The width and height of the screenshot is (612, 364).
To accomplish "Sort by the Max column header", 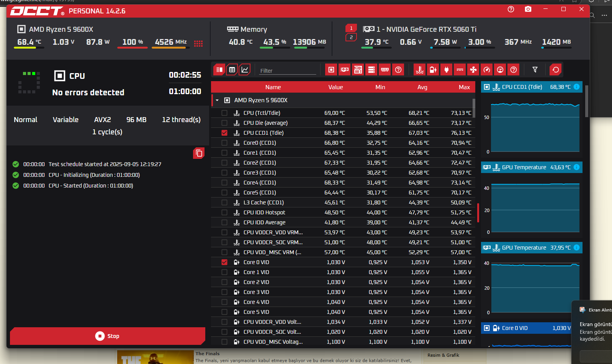I will (x=465, y=87).
